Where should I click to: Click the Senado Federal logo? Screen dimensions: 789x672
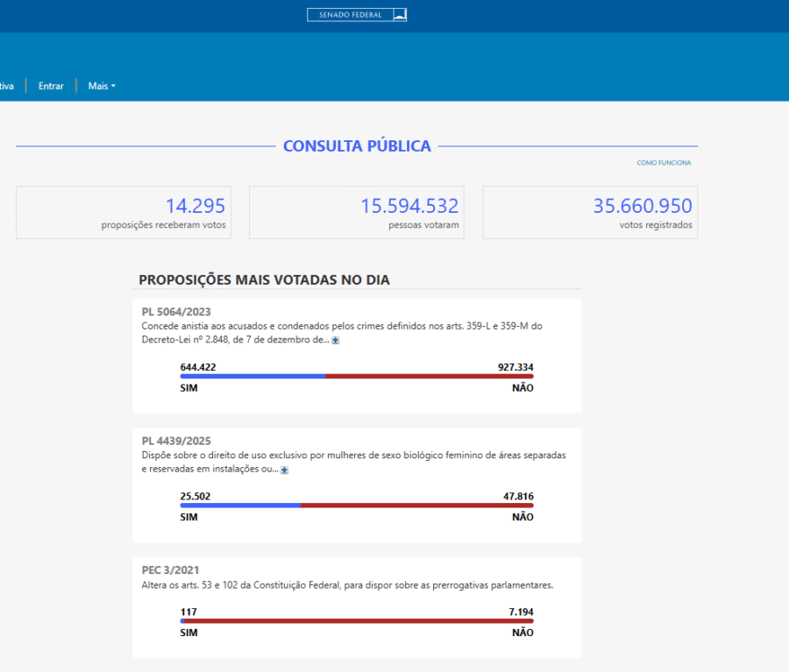click(x=356, y=15)
